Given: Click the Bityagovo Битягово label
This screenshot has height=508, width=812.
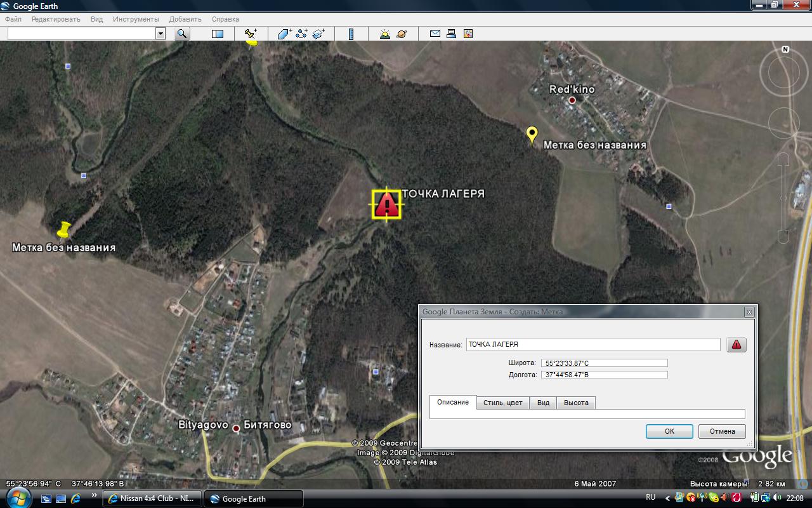Looking at the screenshot, I should [235, 425].
